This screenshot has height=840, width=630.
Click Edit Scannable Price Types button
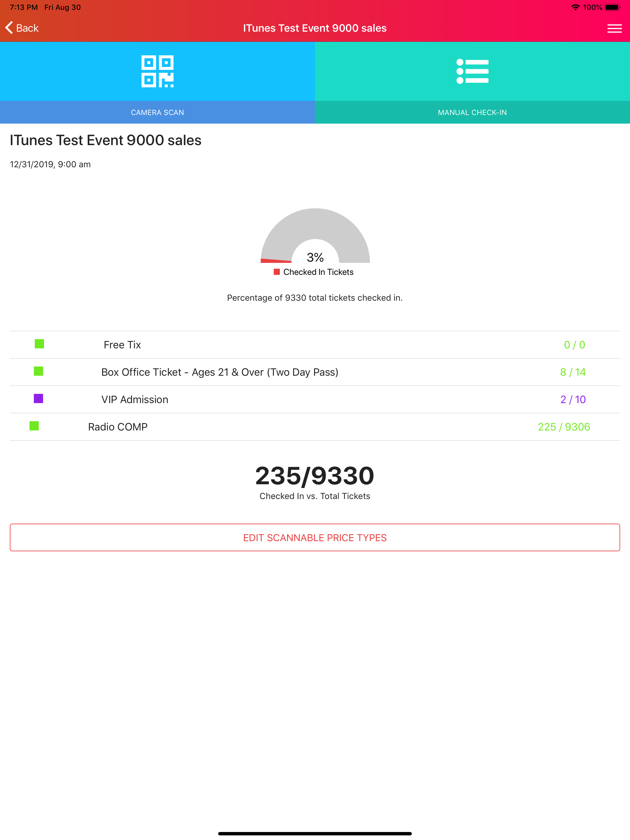pyautogui.click(x=315, y=537)
